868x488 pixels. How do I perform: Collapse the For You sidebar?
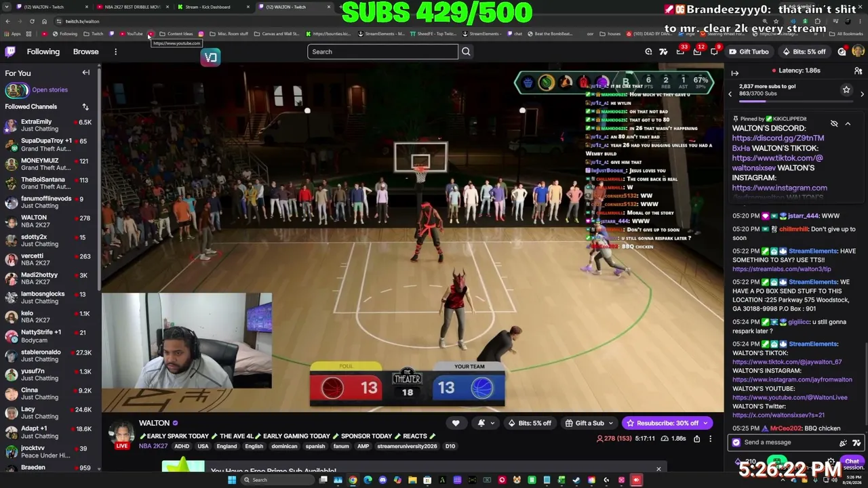(x=86, y=73)
